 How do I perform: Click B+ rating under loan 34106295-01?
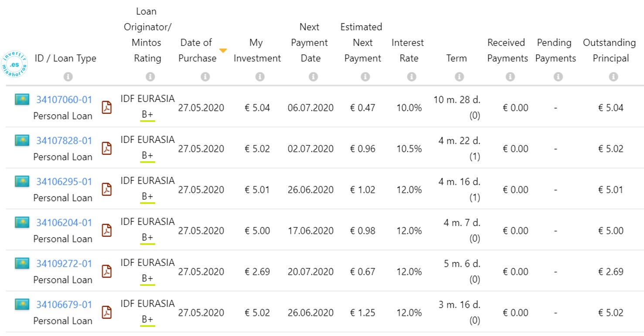click(147, 197)
